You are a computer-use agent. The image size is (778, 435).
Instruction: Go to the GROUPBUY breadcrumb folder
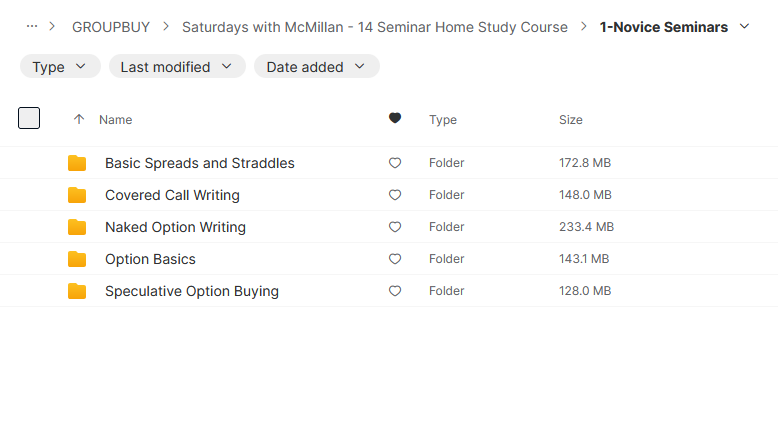tap(111, 27)
